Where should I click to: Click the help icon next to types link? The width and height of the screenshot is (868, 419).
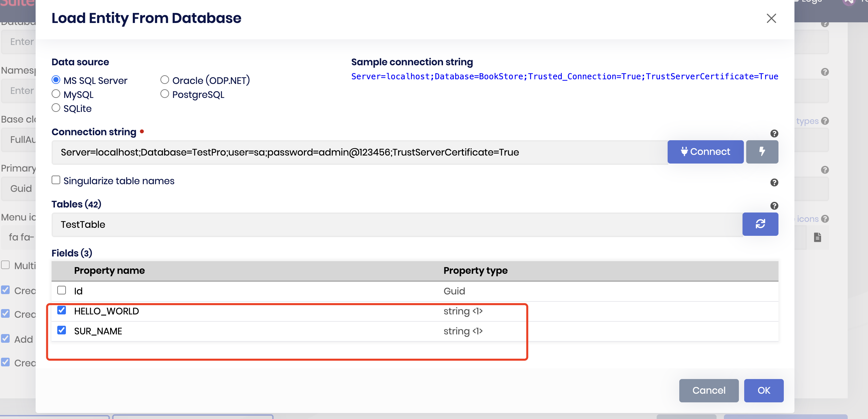point(825,121)
